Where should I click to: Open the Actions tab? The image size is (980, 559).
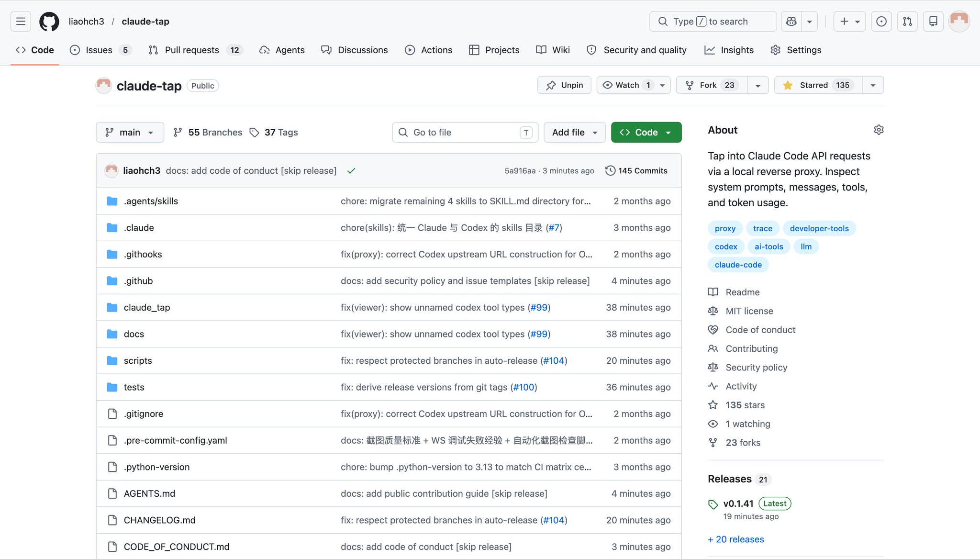click(428, 50)
